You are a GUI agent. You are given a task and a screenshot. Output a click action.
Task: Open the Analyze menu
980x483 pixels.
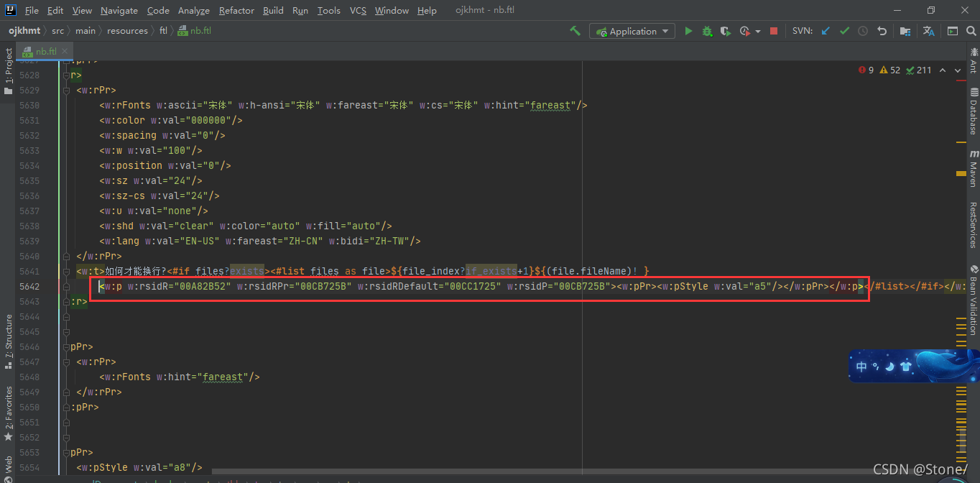194,10
